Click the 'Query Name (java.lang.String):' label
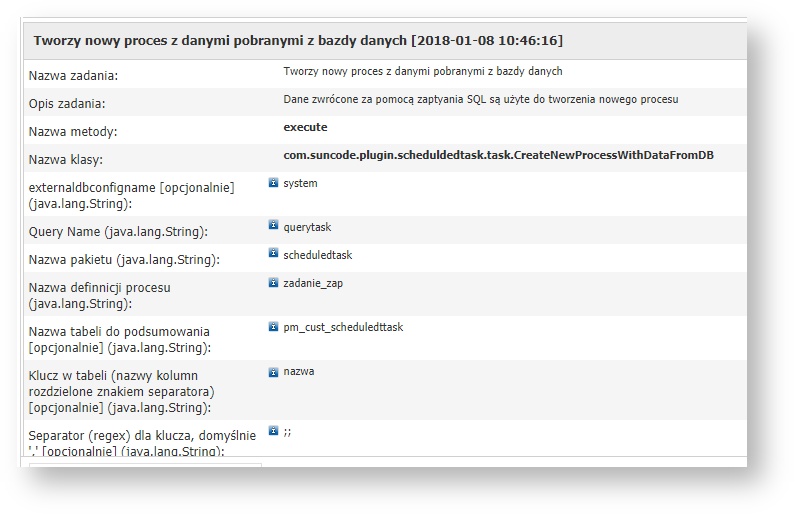This screenshot has width=795, height=515. (x=118, y=232)
